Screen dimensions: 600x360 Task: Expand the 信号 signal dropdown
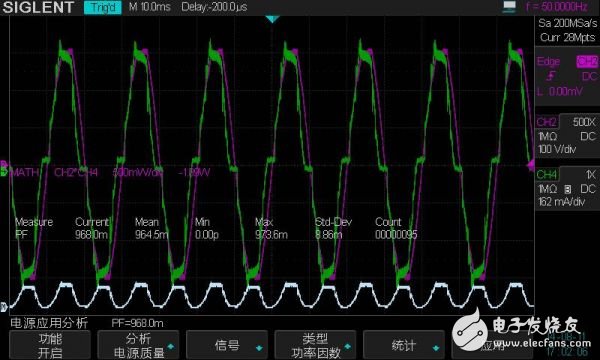[227, 345]
